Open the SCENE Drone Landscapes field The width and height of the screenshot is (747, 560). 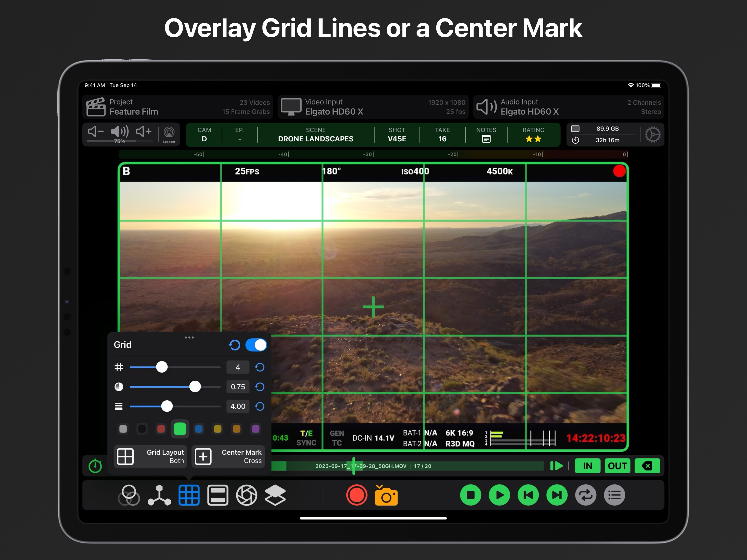pos(316,135)
